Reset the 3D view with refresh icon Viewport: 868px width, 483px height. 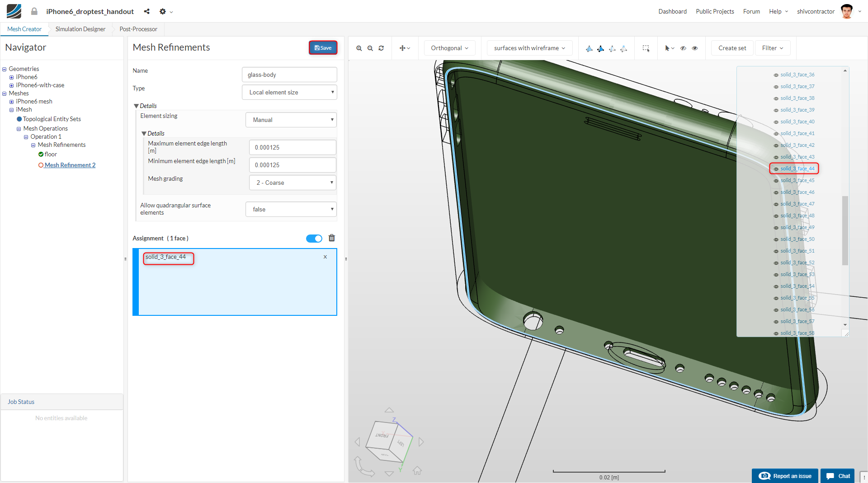pos(381,48)
